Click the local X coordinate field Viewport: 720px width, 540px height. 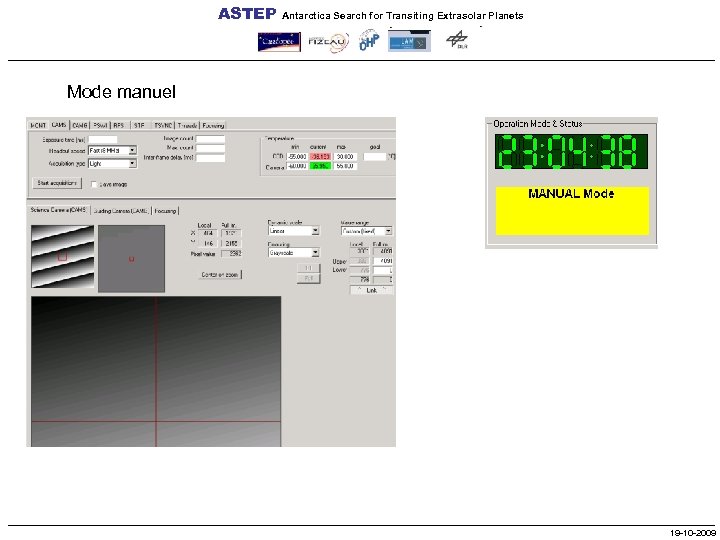(x=207, y=233)
